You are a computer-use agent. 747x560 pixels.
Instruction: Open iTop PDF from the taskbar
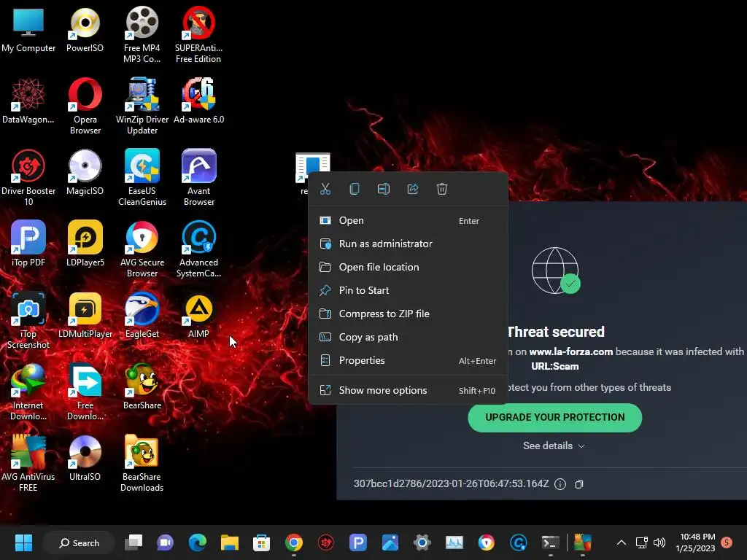pyautogui.click(x=357, y=542)
